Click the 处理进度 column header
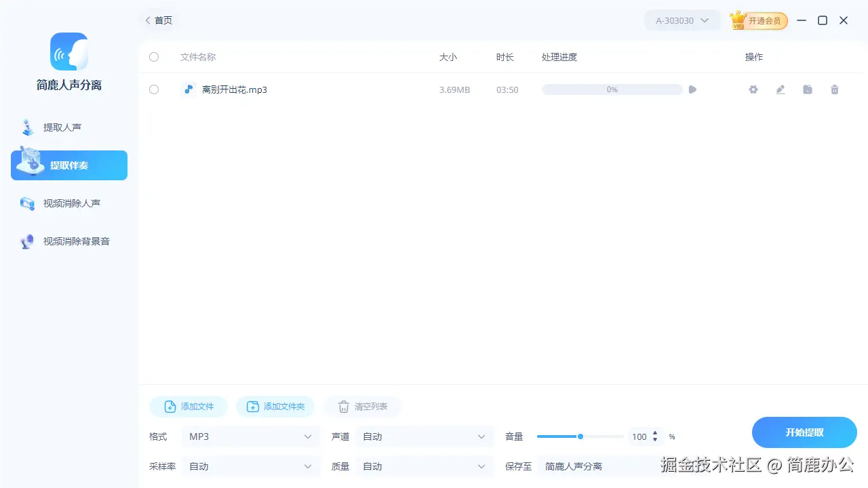The height and width of the screenshot is (488, 868). (x=559, y=57)
